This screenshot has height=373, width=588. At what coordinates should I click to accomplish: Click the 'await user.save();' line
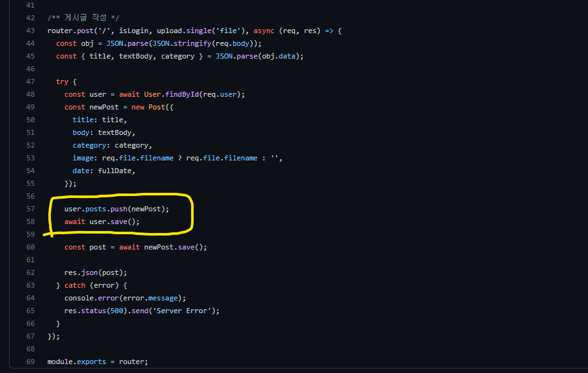click(102, 222)
